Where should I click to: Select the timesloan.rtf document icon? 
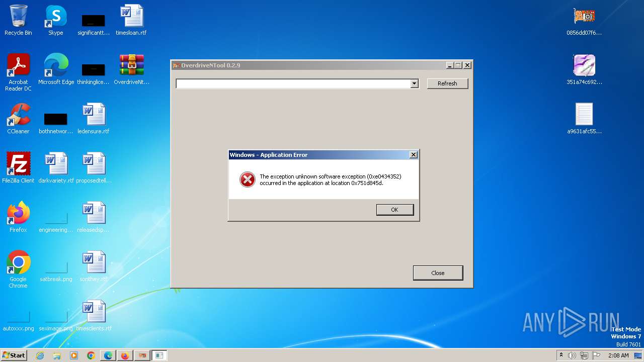tap(131, 21)
